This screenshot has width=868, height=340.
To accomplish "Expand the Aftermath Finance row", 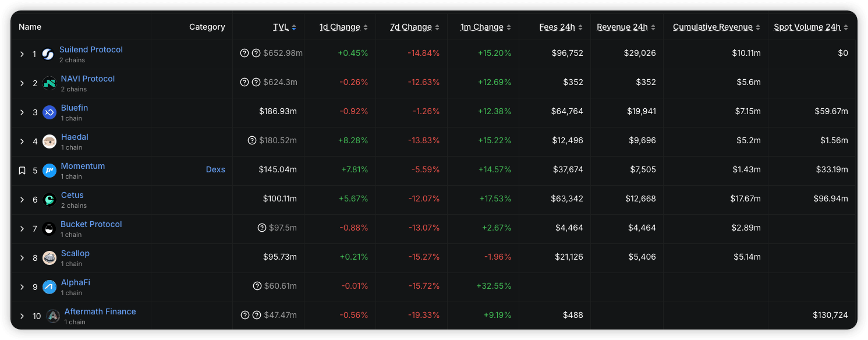I will point(22,316).
